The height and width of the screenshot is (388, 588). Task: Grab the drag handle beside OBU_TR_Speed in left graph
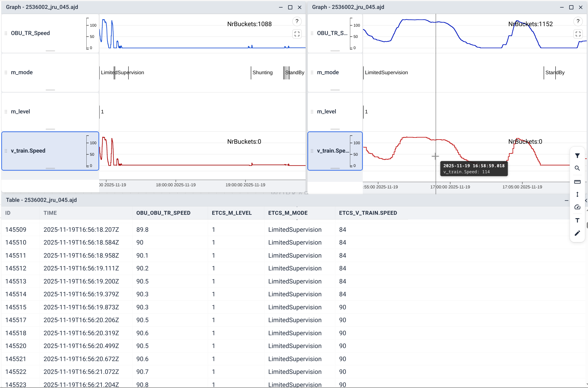pyautogui.click(x=6, y=33)
